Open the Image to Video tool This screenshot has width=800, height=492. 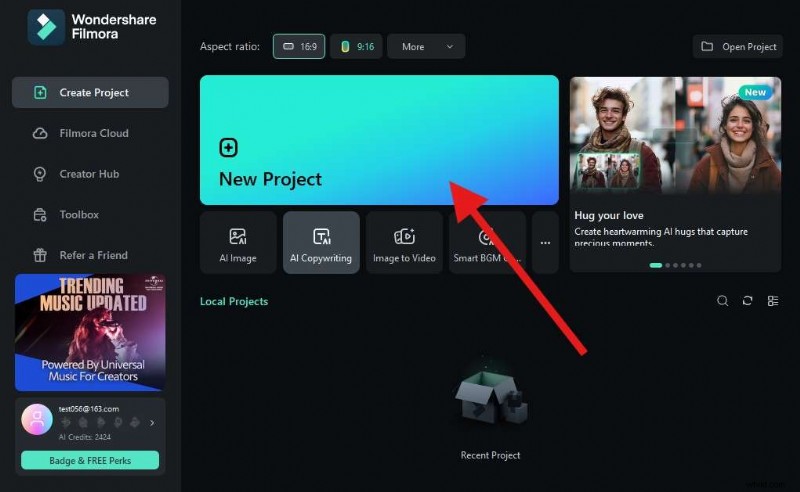click(404, 243)
